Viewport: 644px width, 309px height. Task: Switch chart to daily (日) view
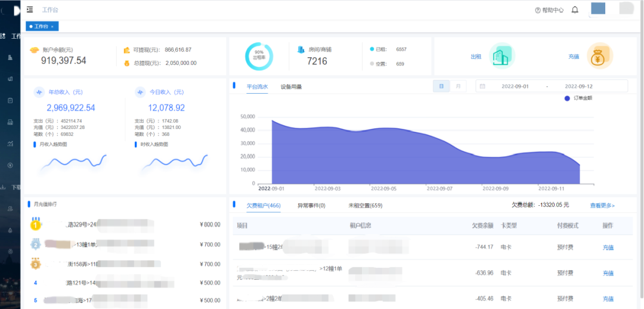441,86
